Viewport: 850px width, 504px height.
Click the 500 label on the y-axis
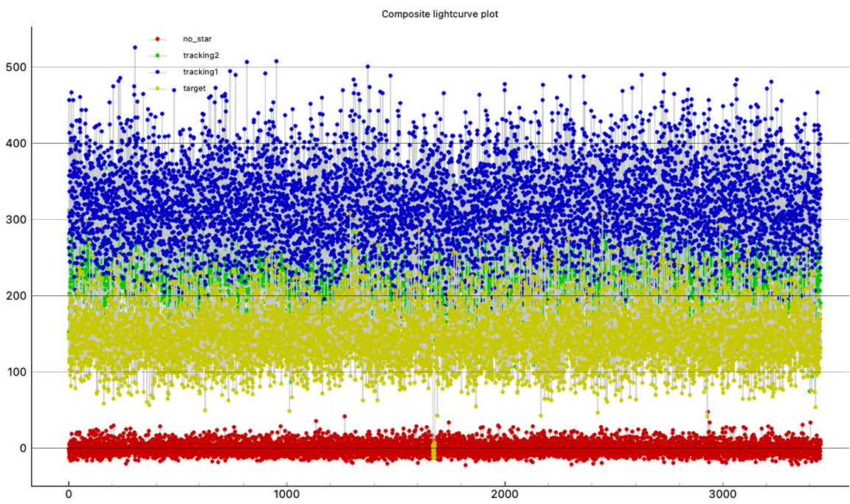tap(14, 67)
